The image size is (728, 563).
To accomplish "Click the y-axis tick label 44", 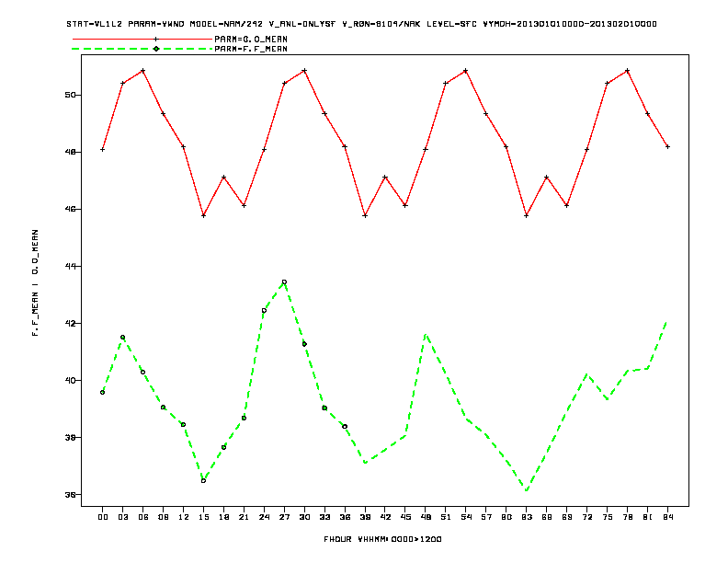I will click(70, 266).
